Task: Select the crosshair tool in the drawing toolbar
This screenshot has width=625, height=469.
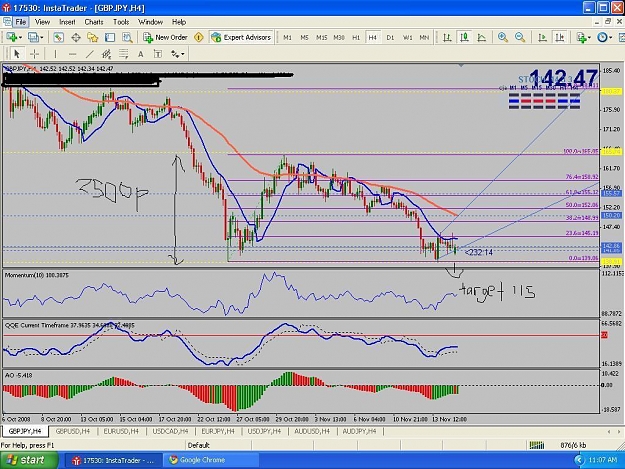Action: coord(35,54)
